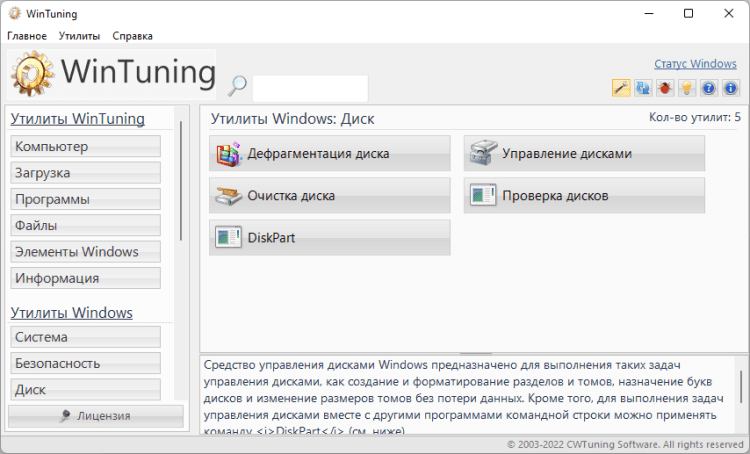Screen dimensions: 750x454
Task: Run Проверка дисков utility
Action: pos(584,195)
